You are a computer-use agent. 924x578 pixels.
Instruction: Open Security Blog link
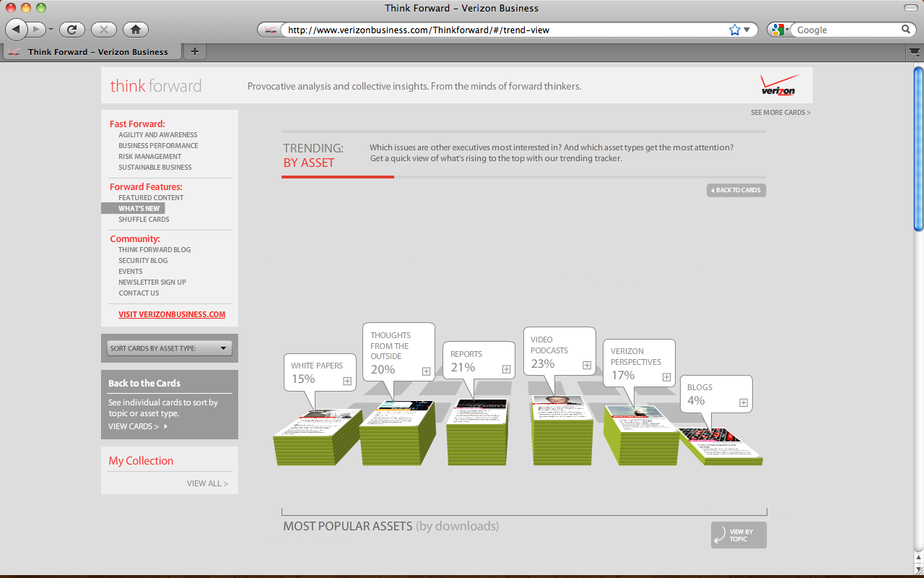(143, 261)
